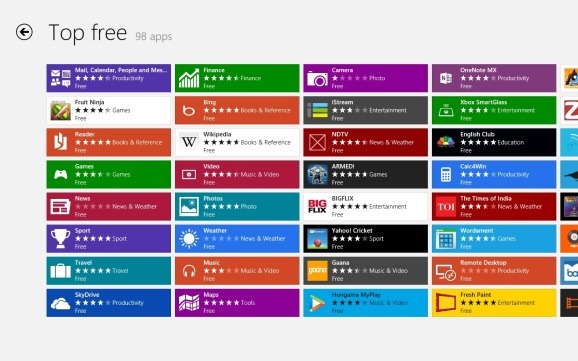The height and width of the screenshot is (361, 578).
Task: Select the Video app icon
Action: point(189,174)
